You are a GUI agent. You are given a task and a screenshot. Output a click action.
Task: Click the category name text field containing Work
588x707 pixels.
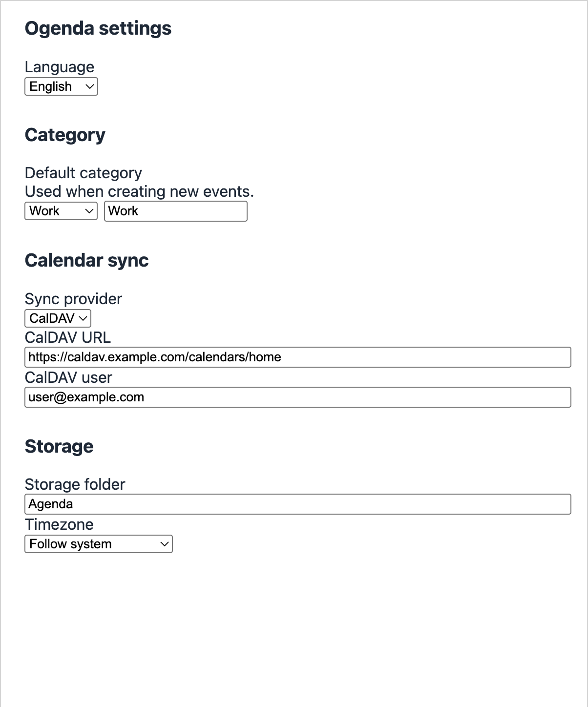tap(176, 211)
